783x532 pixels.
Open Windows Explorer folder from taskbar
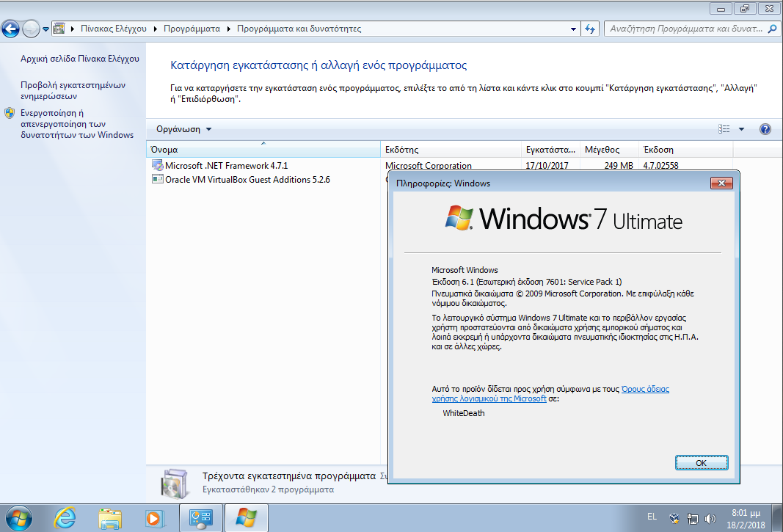(x=110, y=519)
